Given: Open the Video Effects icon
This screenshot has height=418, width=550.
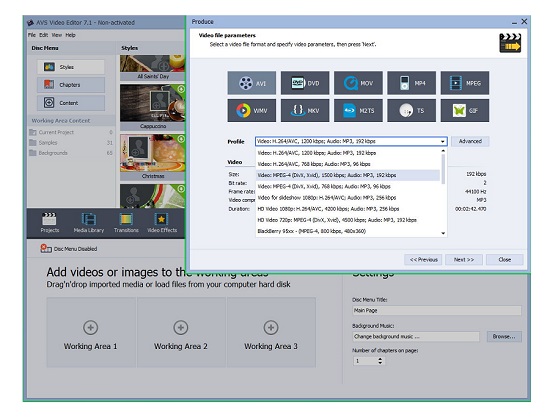Looking at the screenshot, I should click(x=162, y=223).
